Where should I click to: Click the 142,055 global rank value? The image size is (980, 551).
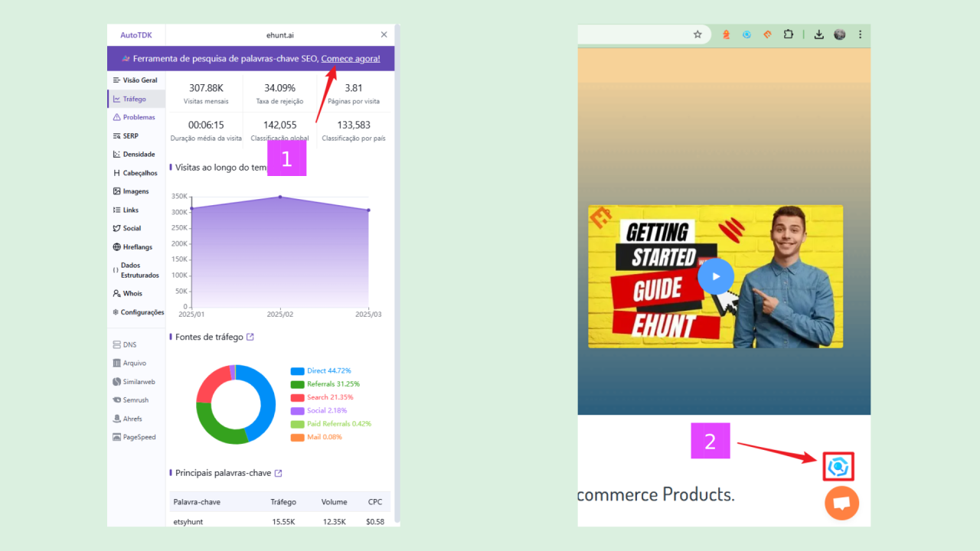279,125
